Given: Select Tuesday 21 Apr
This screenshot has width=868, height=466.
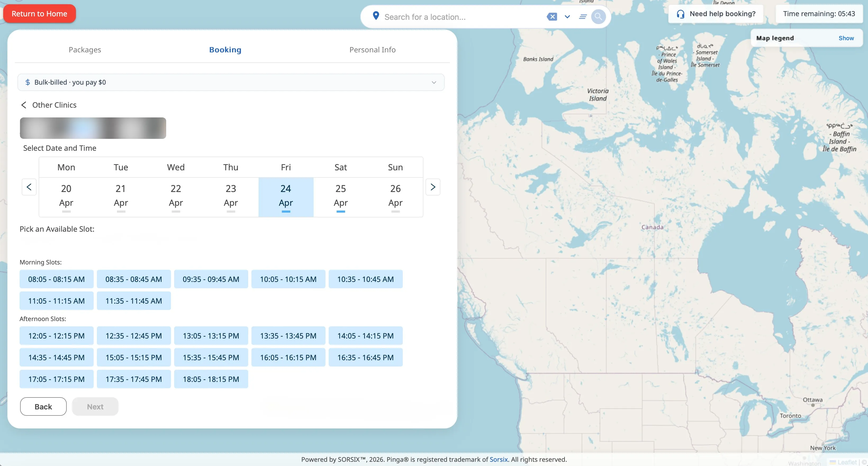Looking at the screenshot, I should point(121,197).
